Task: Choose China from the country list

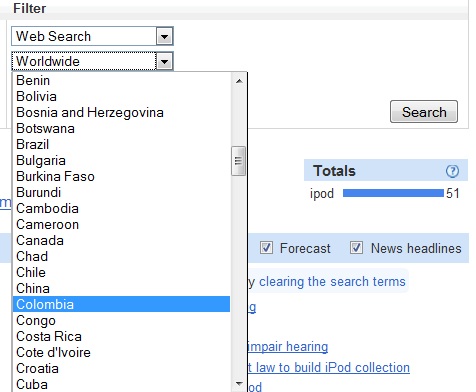Action: [x=121, y=288]
